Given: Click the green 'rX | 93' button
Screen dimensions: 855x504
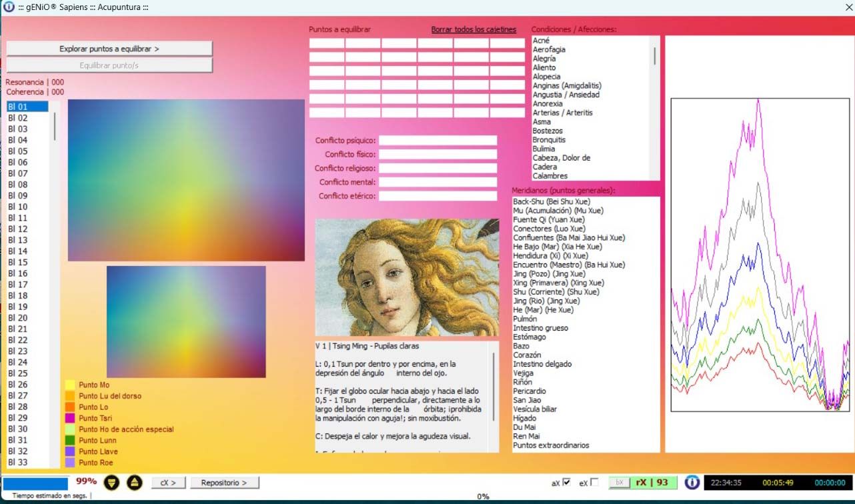Looking at the screenshot, I should (x=653, y=482).
